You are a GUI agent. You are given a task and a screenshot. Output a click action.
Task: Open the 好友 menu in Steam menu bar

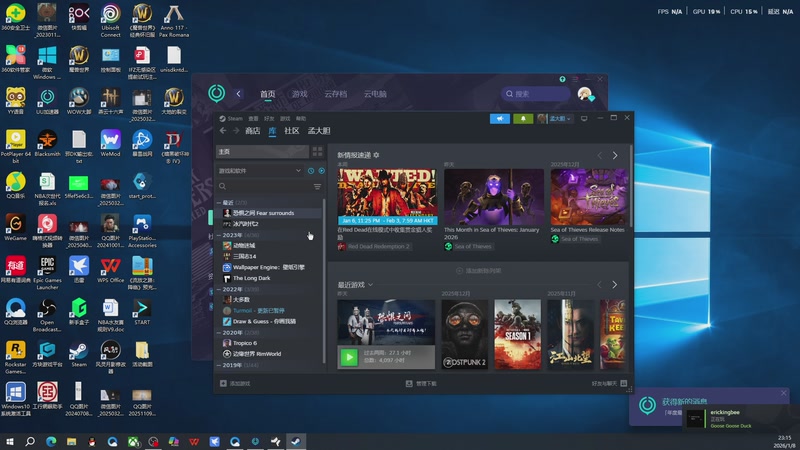269,118
